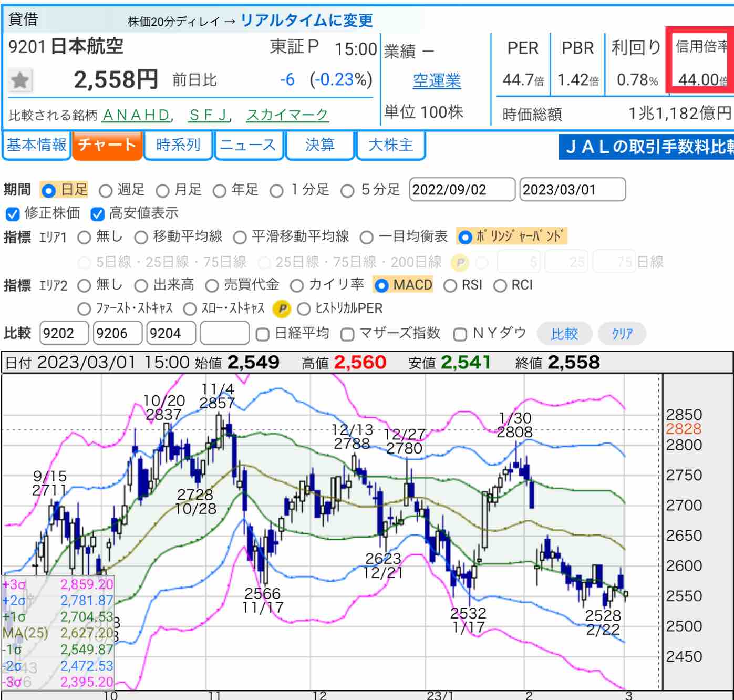
Task: Select 5分足 period radio button
Action: [347, 190]
